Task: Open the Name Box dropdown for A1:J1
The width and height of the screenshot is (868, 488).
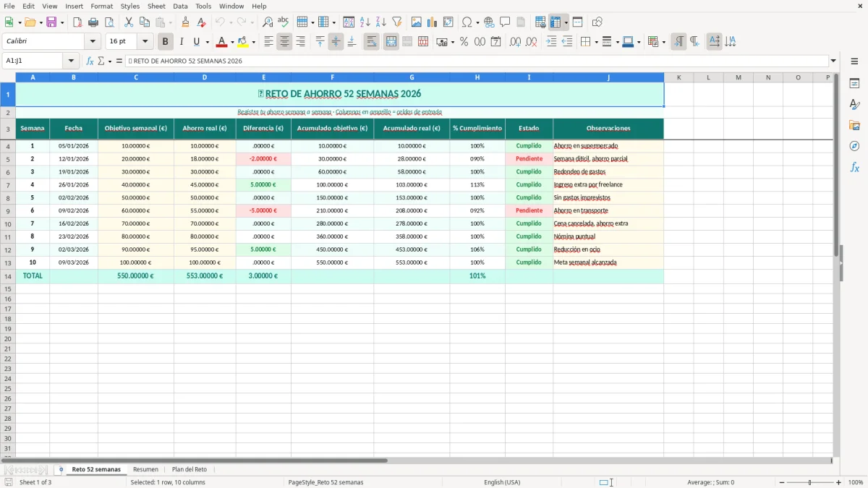Action: click(x=71, y=61)
